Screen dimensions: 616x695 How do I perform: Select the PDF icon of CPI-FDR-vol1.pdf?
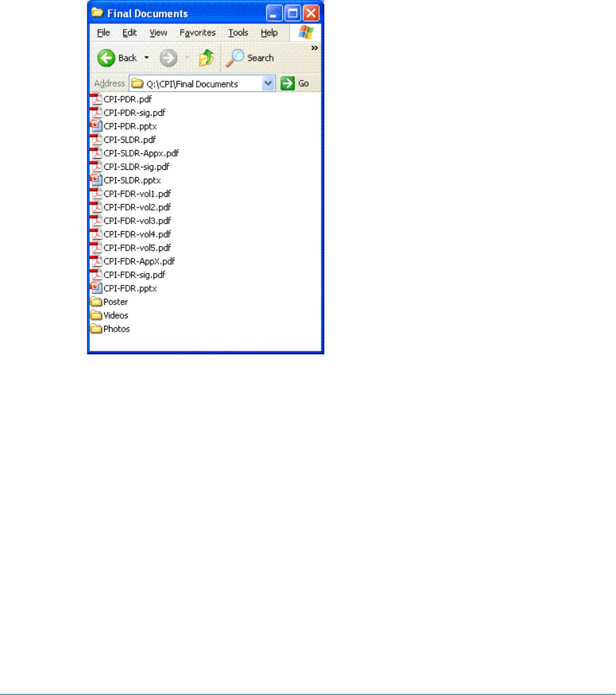(x=96, y=194)
